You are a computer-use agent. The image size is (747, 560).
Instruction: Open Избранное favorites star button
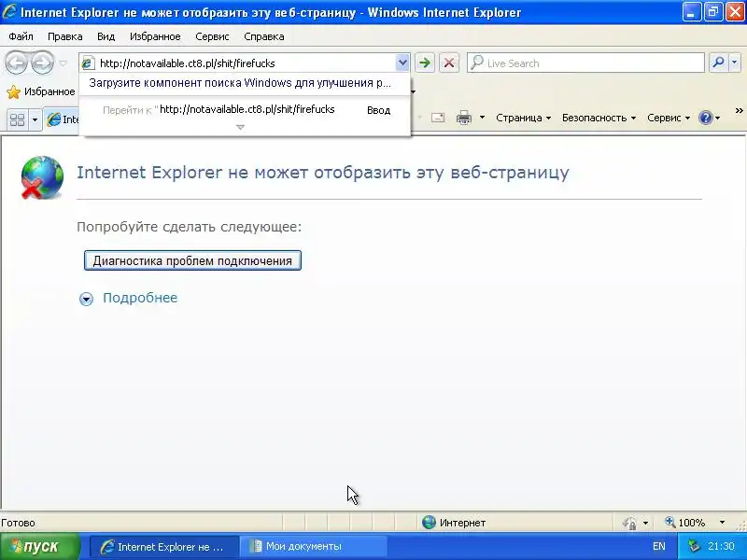point(41,91)
